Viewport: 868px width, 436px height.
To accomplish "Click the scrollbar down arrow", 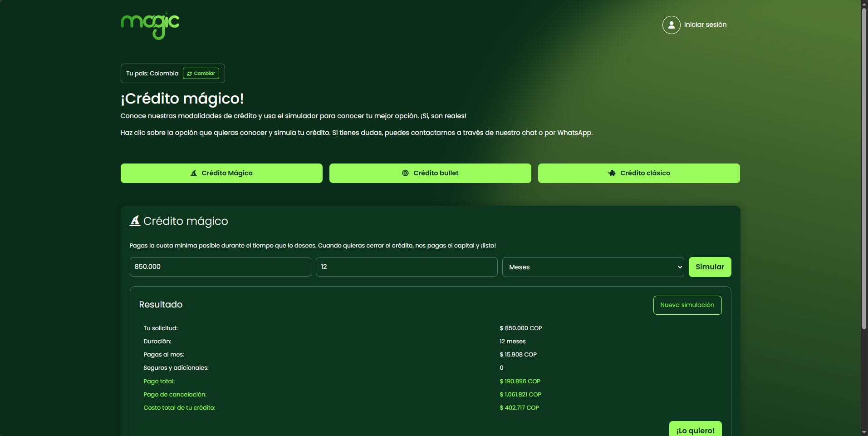I will tap(864, 432).
